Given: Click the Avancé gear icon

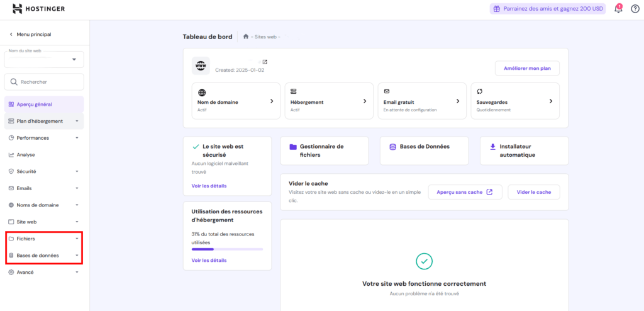Looking at the screenshot, I should 11,273.
